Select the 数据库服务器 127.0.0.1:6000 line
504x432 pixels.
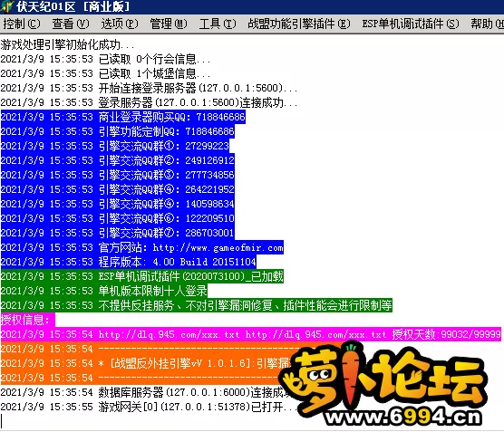(146, 392)
